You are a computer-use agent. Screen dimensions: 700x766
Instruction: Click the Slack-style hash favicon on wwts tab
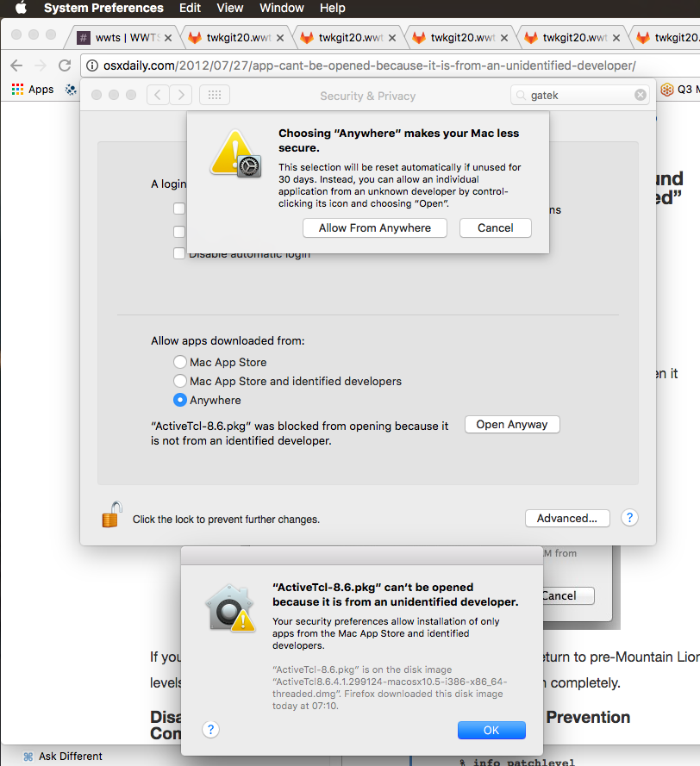pyautogui.click(x=84, y=38)
